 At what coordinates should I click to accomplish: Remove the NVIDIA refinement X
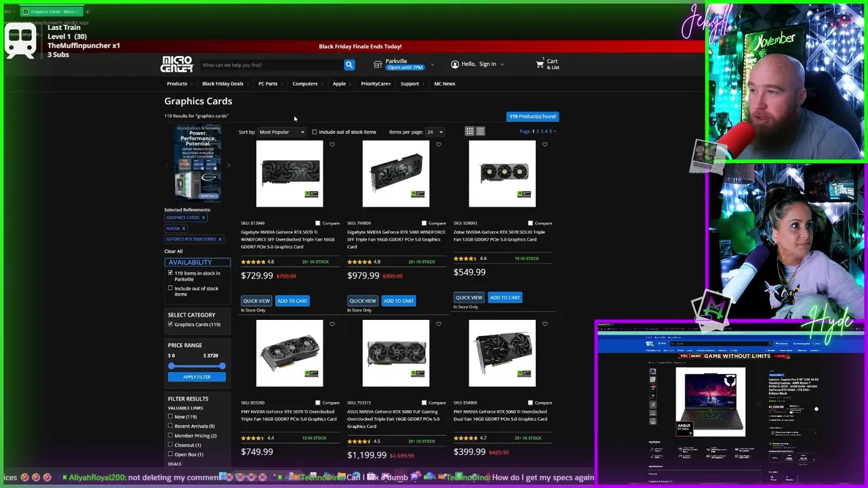(x=183, y=228)
